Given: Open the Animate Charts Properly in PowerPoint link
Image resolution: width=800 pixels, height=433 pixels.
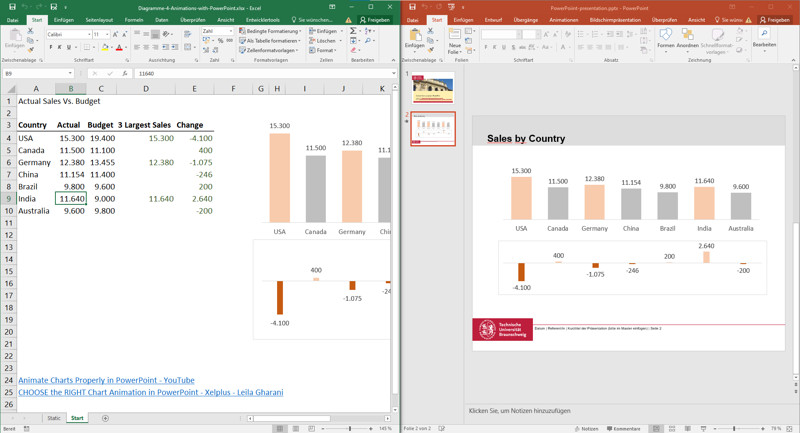Looking at the screenshot, I should coord(106,380).
